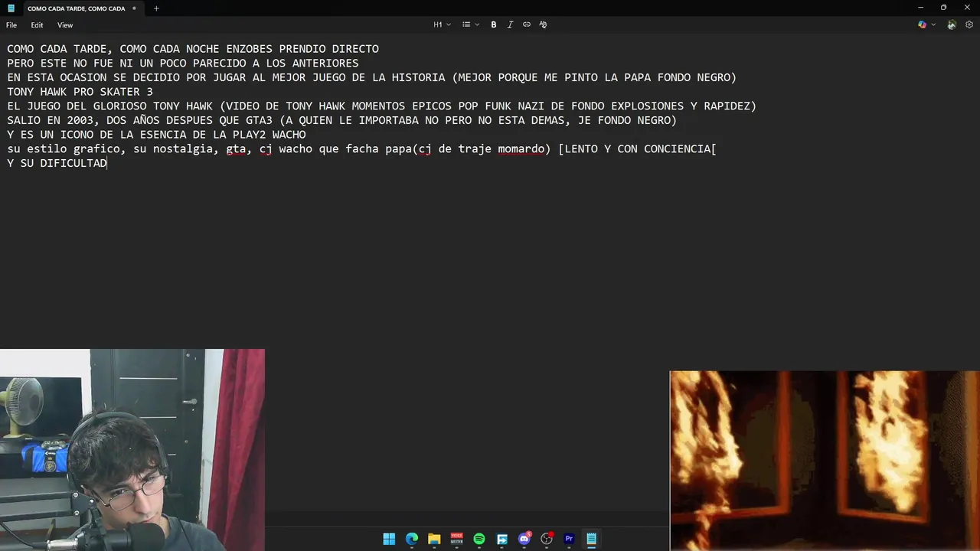Open Adobe Premiere Pro from the taskbar
The width and height of the screenshot is (980, 551).
pyautogui.click(x=569, y=539)
